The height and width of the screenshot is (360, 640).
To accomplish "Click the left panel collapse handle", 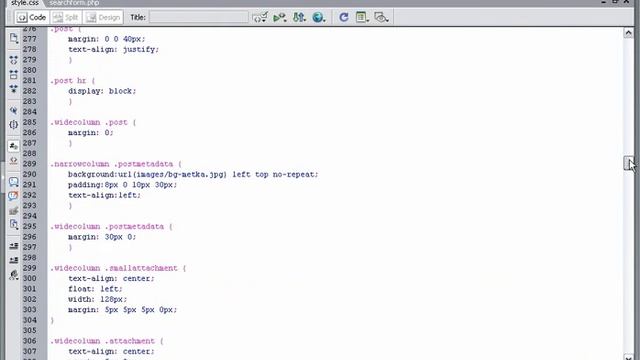I will click(2, 178).
